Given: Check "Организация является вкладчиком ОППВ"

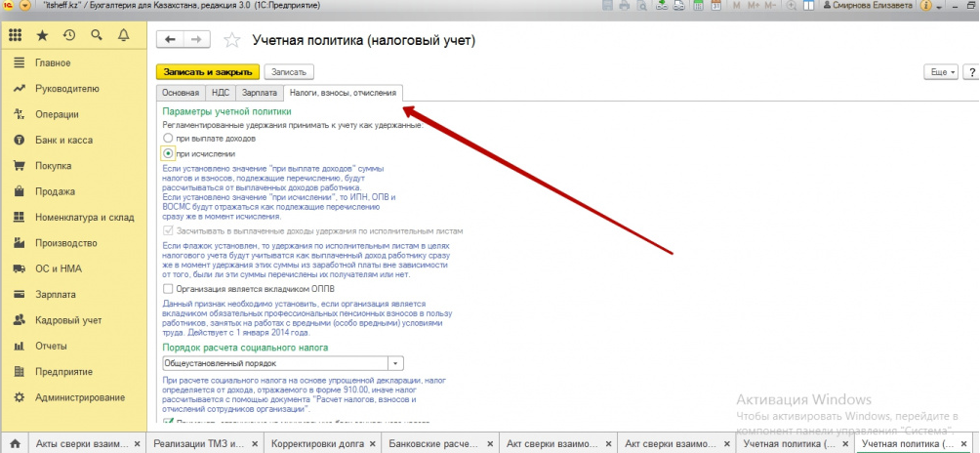Looking at the screenshot, I should click(x=168, y=289).
